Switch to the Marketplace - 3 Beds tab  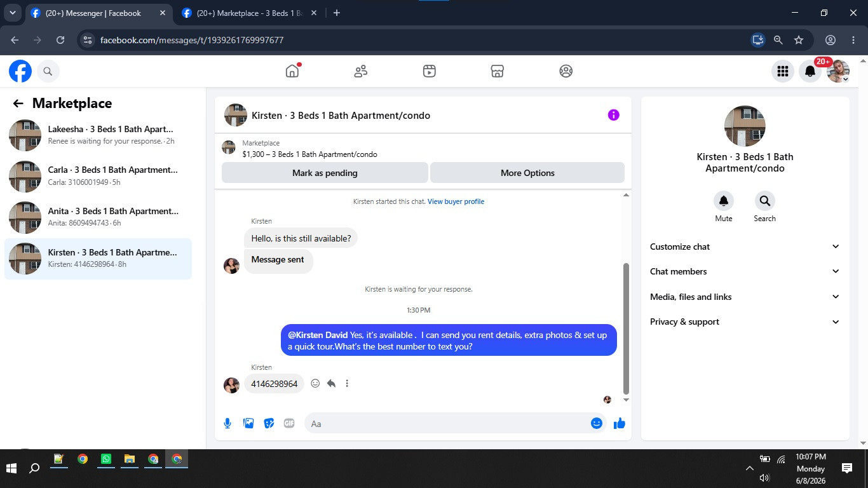click(250, 13)
